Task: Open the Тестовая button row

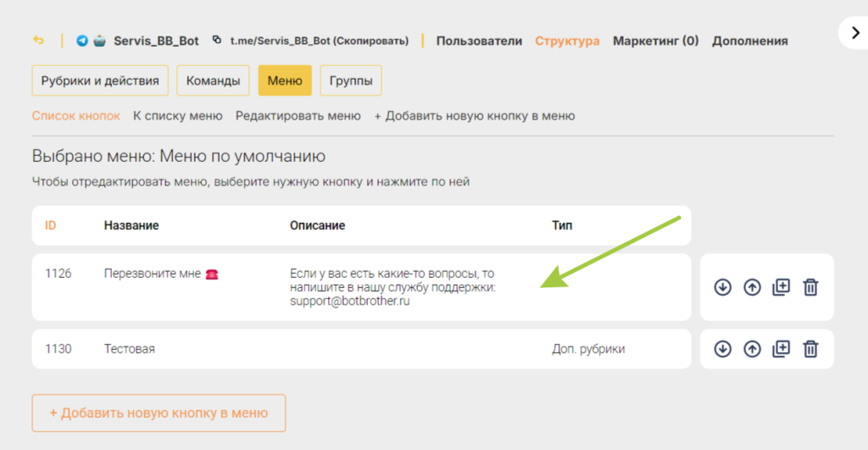Action: point(361,348)
